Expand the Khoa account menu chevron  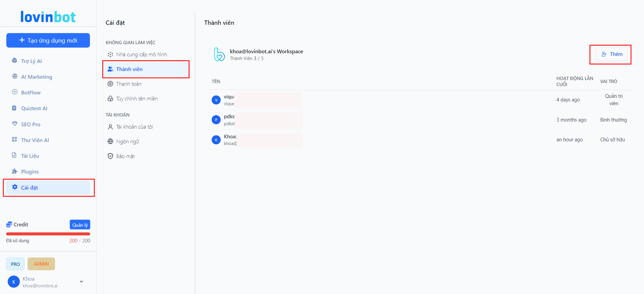(x=81, y=282)
